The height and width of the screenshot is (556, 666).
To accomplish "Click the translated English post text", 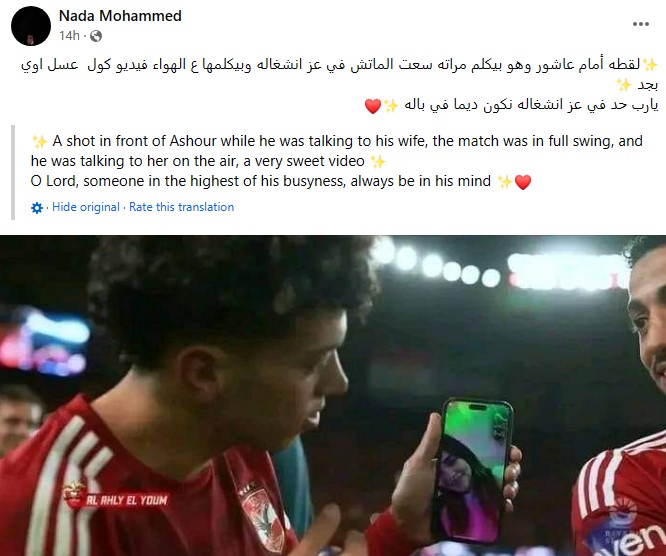I will pyautogui.click(x=337, y=161).
